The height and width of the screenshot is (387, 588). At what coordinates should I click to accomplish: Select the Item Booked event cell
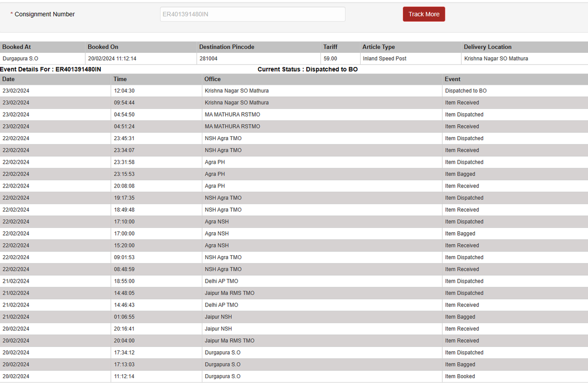[460, 376]
